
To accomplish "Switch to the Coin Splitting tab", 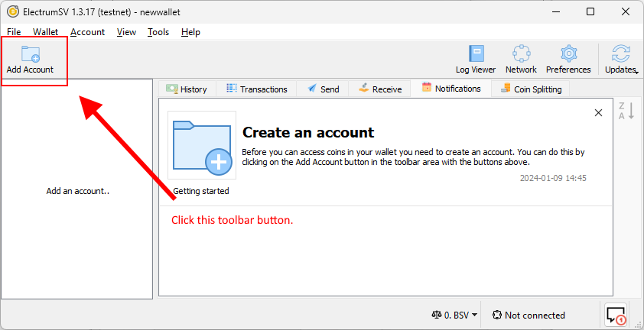I will click(x=531, y=89).
